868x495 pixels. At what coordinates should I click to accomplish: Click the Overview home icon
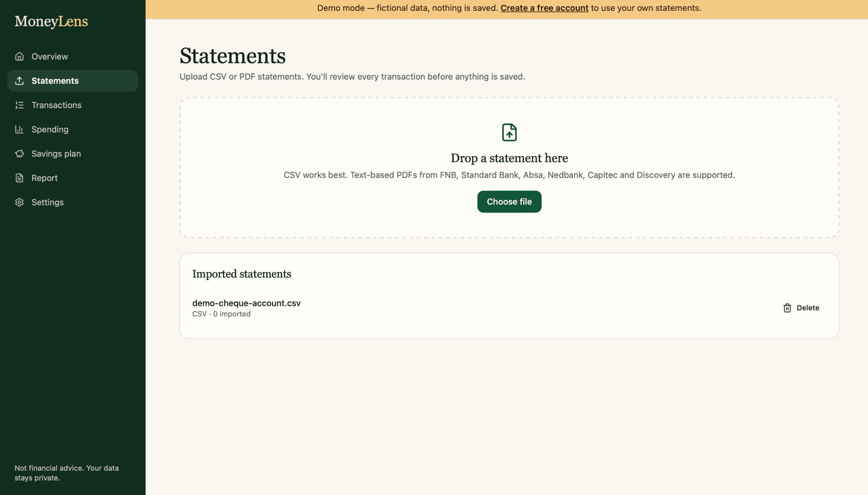(19, 57)
